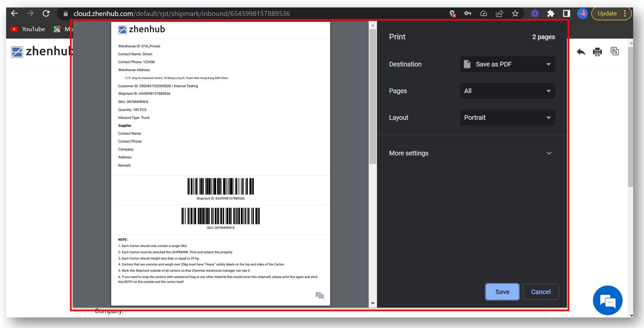Click the "Customer ID" line in preview

pos(158,86)
